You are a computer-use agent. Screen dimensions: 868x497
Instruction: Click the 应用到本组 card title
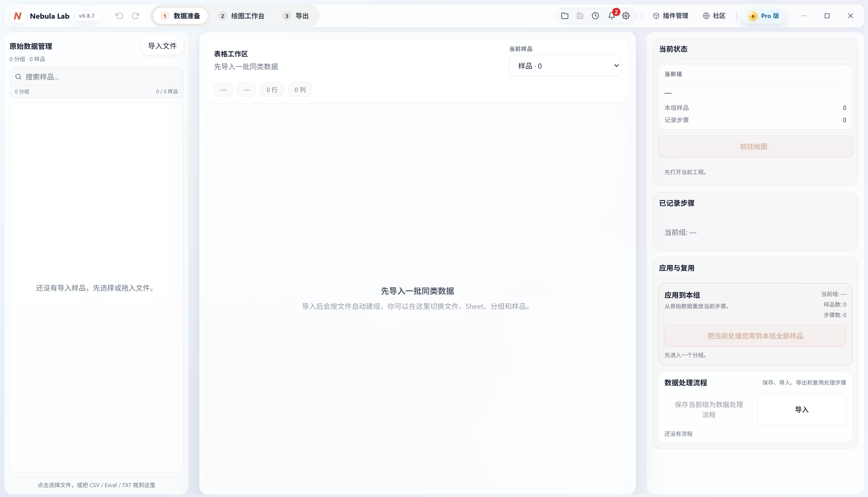pyautogui.click(x=682, y=295)
